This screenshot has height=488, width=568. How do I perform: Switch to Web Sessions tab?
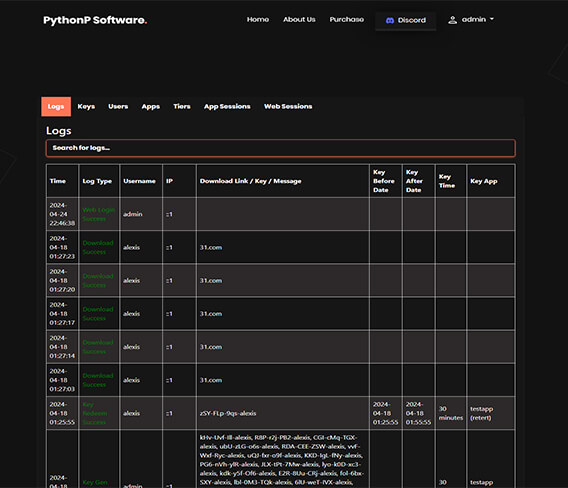click(288, 107)
